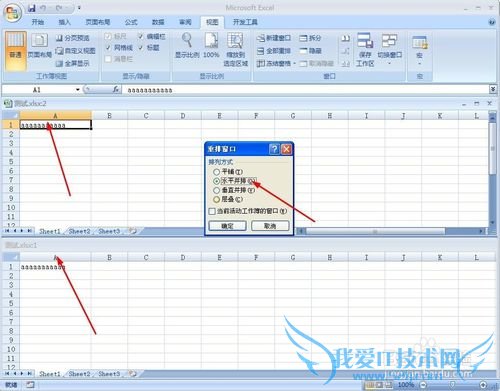Switch to Sheet2 in upper workbook window
Viewport: 500px width, 391px height.
click(x=79, y=231)
